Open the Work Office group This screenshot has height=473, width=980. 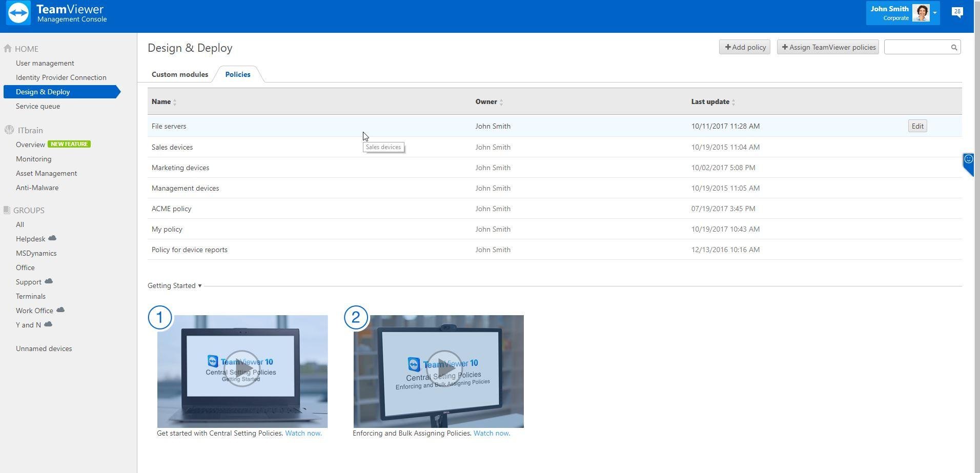point(35,311)
